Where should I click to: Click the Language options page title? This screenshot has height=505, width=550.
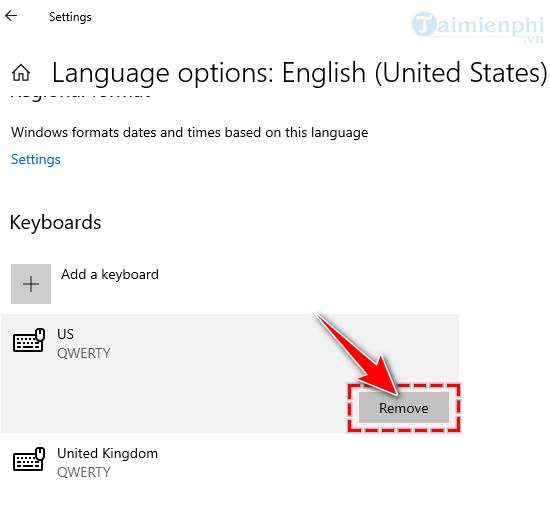tap(299, 73)
